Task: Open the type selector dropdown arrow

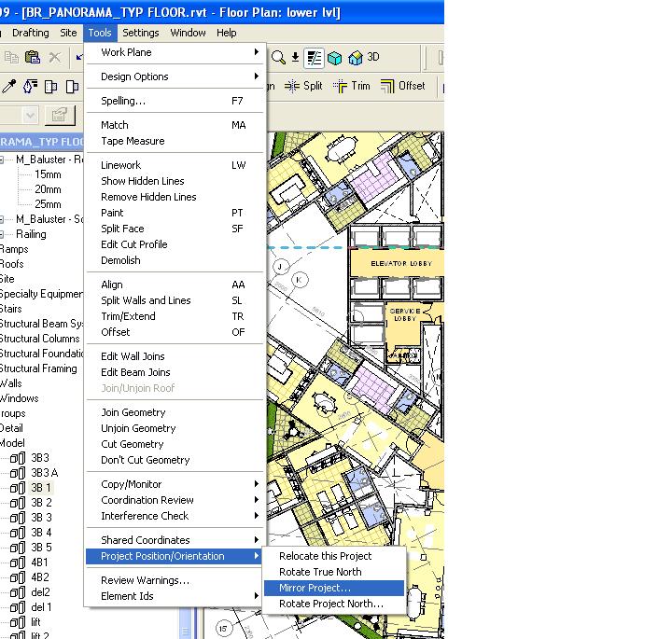Action: (30, 116)
